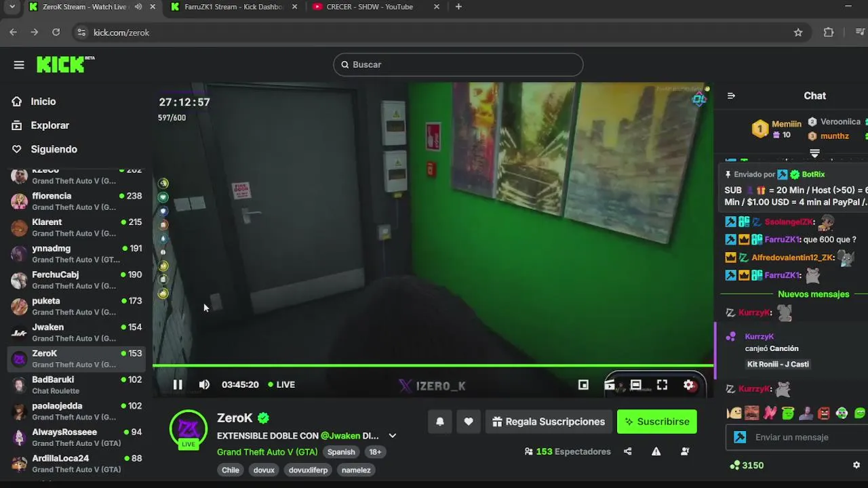Screen dimensions: 868x488
Task: Click the green Suscribirse button
Action: click(x=656, y=422)
